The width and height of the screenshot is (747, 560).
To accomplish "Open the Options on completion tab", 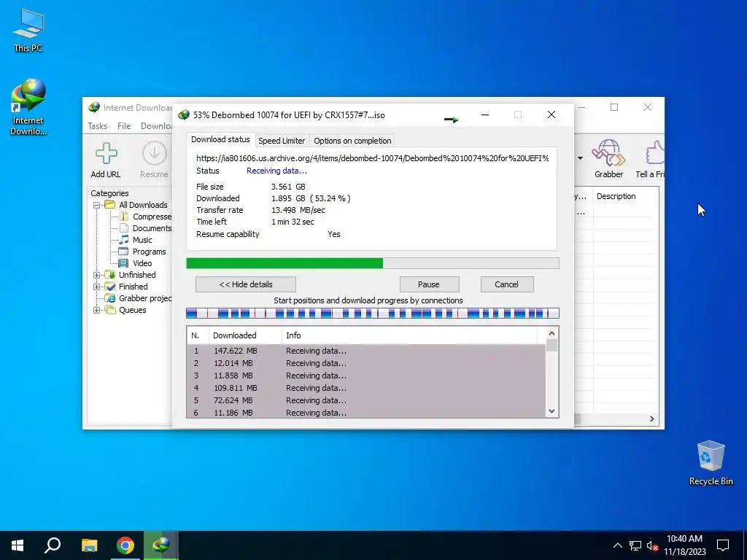I will pos(352,141).
